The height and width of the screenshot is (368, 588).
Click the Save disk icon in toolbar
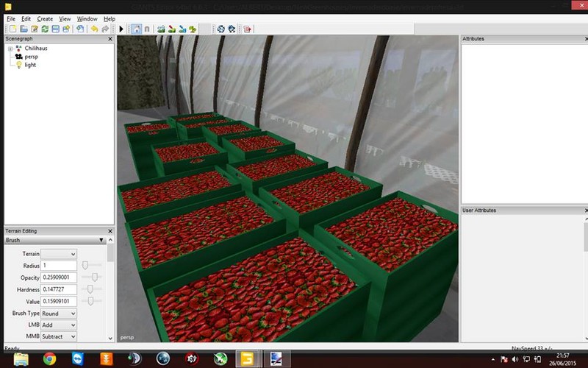point(55,29)
